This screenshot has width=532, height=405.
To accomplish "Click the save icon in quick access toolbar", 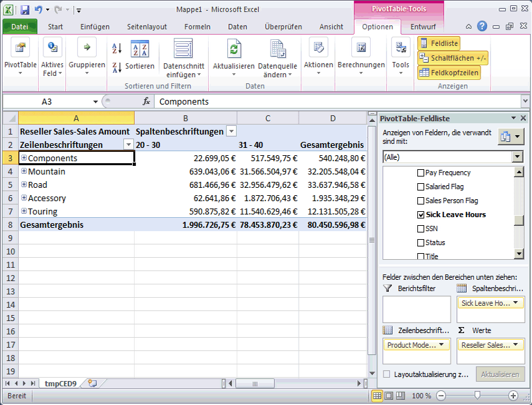I will point(25,10).
